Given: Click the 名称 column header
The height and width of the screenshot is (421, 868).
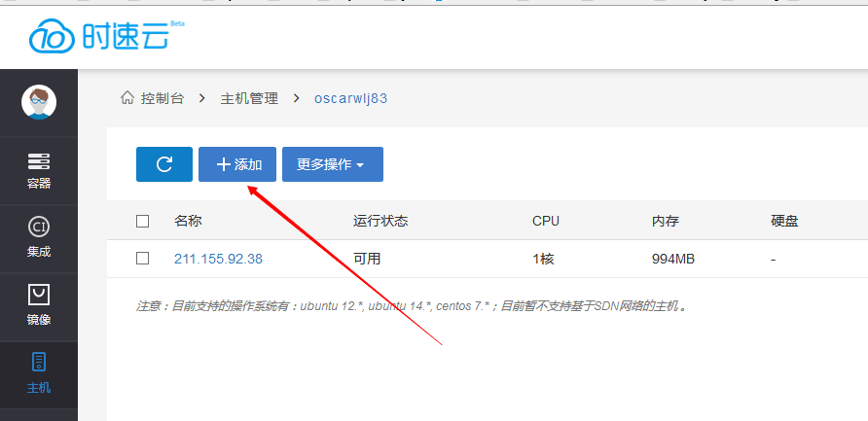Looking at the screenshot, I should pos(188,222).
